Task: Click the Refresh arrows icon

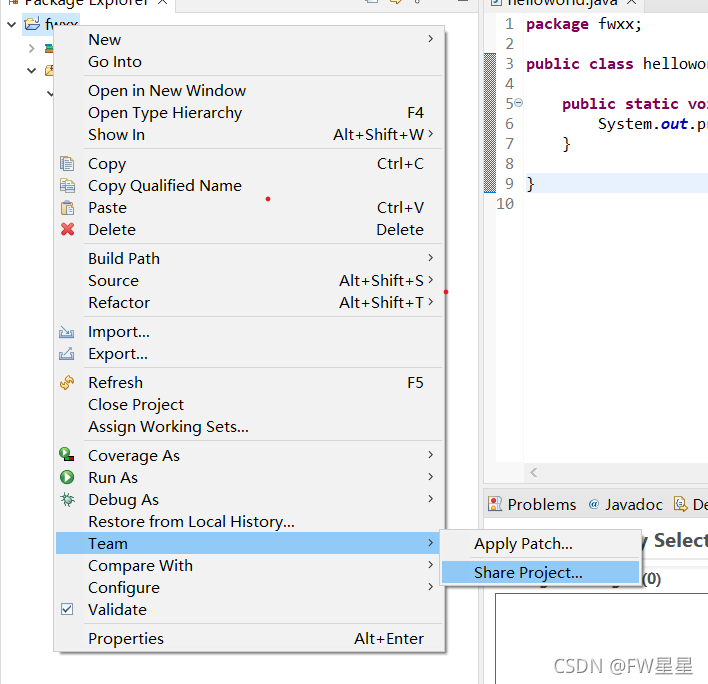Action: tap(67, 382)
